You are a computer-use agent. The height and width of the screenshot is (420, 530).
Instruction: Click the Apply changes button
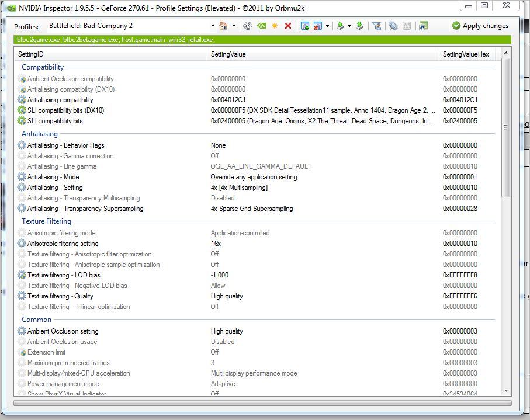click(480, 26)
